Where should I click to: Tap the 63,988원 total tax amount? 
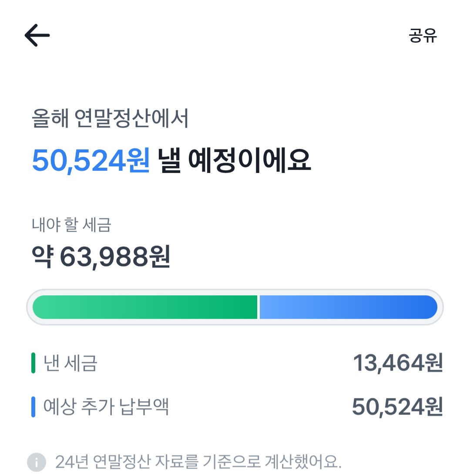click(x=114, y=257)
